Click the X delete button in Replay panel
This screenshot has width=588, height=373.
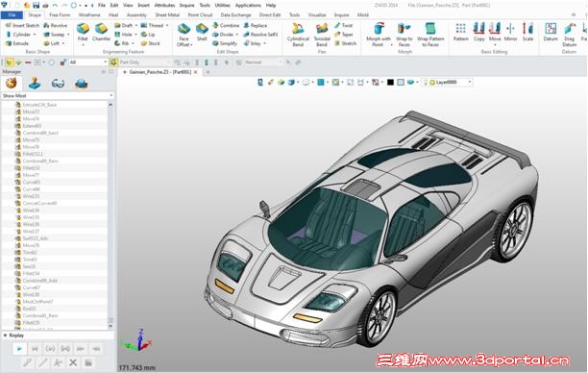pos(73,362)
